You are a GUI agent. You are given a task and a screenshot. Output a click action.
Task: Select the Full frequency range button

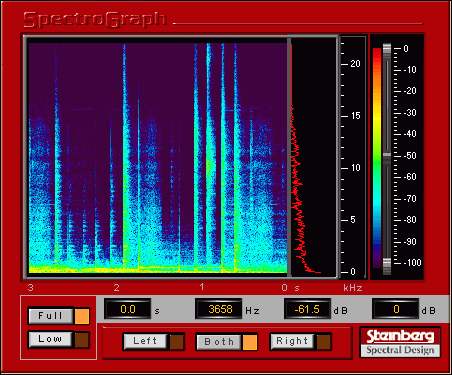51,316
